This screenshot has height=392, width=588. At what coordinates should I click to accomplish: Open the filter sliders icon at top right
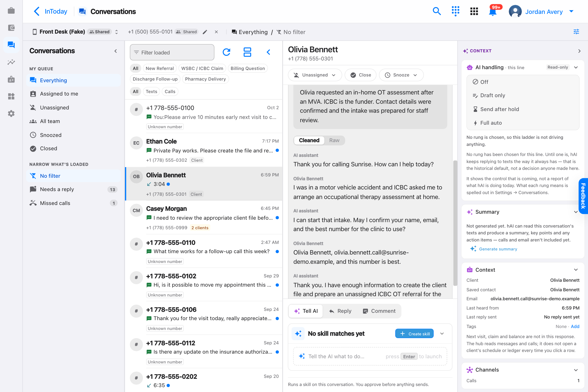pos(576,32)
